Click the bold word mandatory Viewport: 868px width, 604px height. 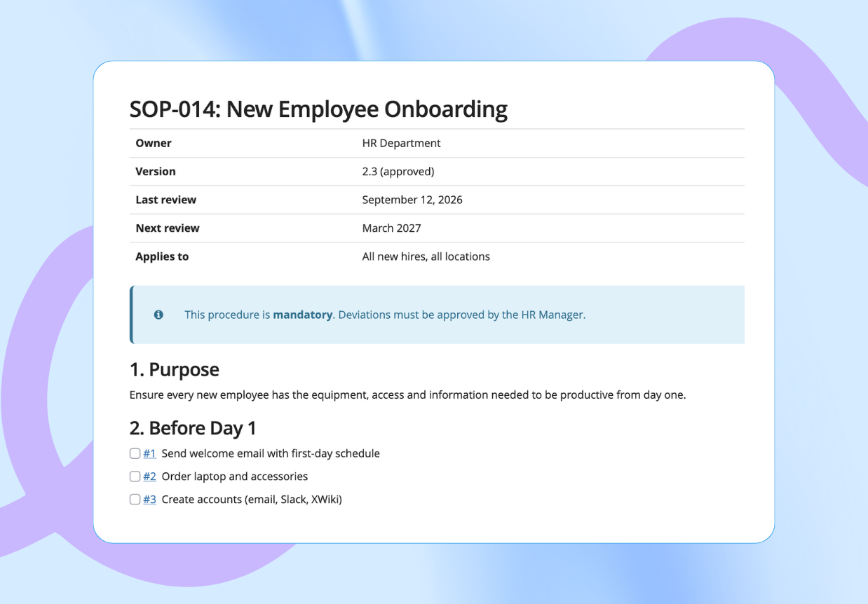click(x=302, y=315)
